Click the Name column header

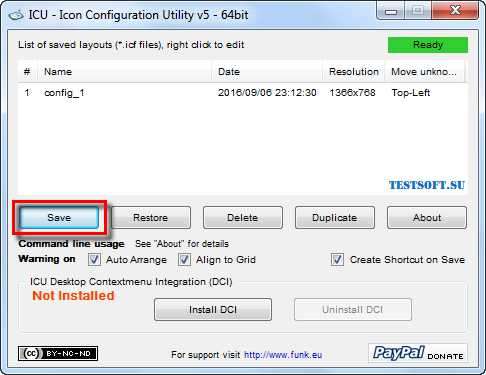[x=124, y=72]
